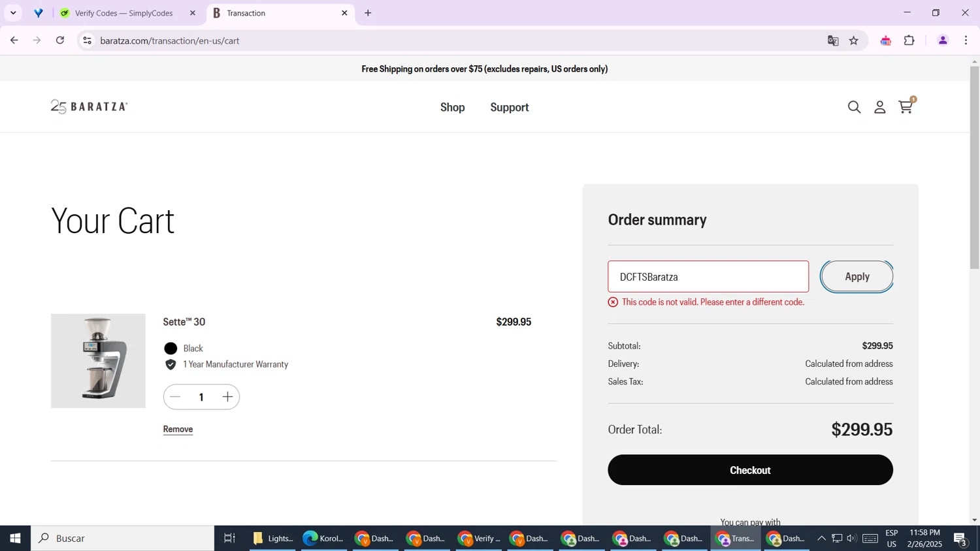
Task: Open Chrome three-dot menu
Action: pos(966,40)
